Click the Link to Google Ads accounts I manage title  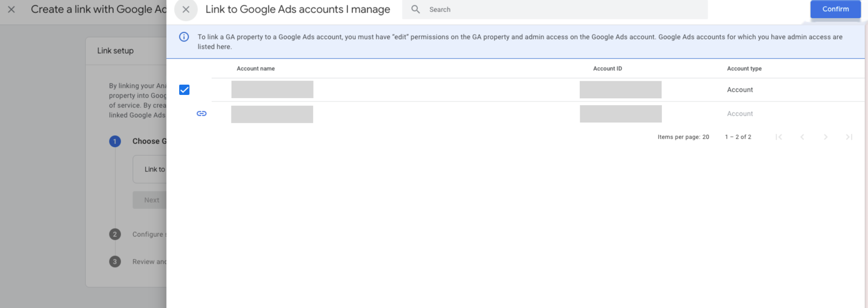(x=298, y=10)
